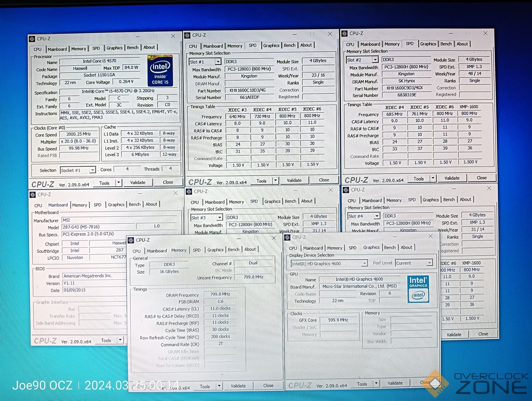Click the DRAM Frequency 799.8 MHz field

[x=220, y=294]
